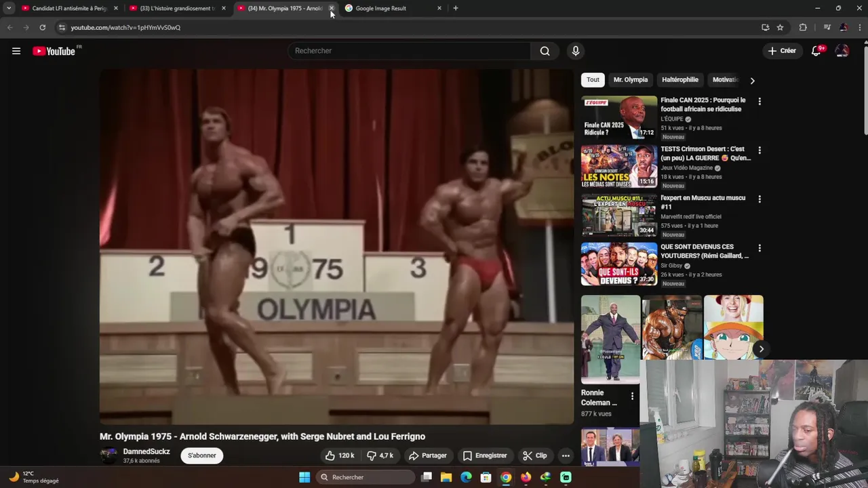This screenshot has width=868, height=488.
Task: Open Task View on the taskbar
Action: coord(427,477)
